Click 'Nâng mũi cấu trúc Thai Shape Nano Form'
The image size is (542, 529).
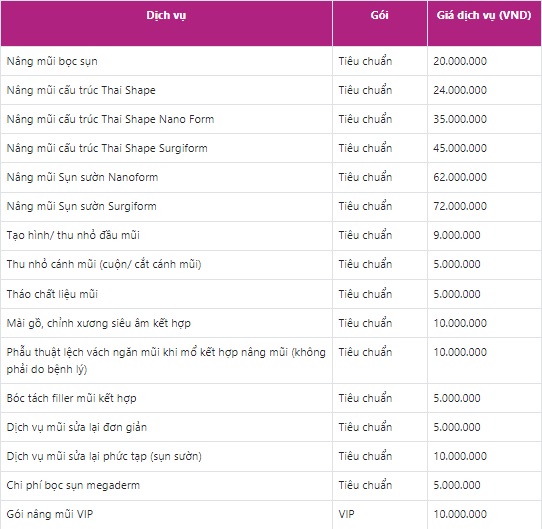tap(110, 119)
